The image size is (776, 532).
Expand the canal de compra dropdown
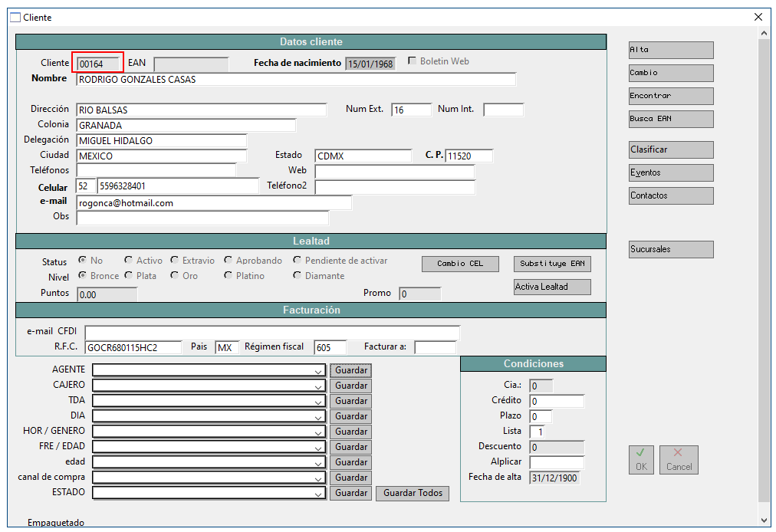(x=318, y=478)
